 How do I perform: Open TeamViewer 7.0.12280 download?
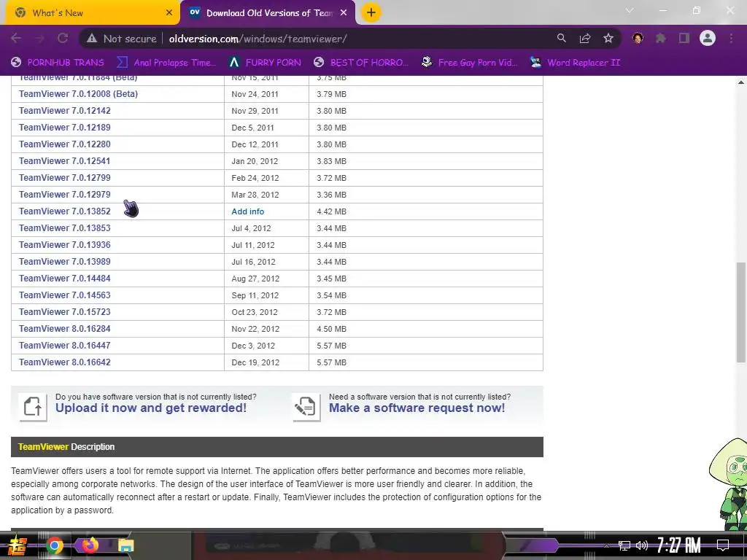[x=65, y=144]
